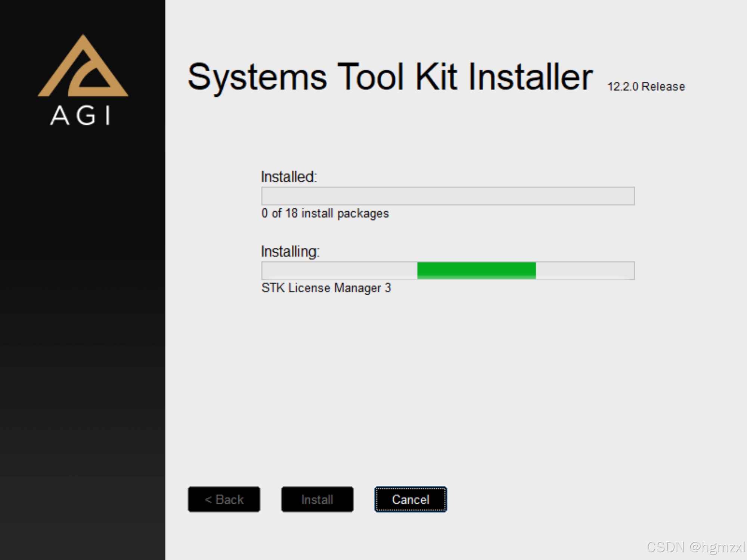Viewport: 747px width, 560px height.
Task: Click the Cancel button
Action: [410, 499]
